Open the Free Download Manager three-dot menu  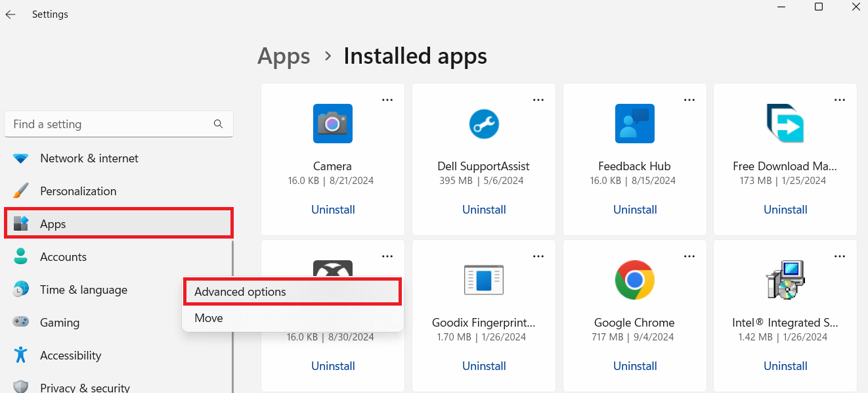click(840, 100)
